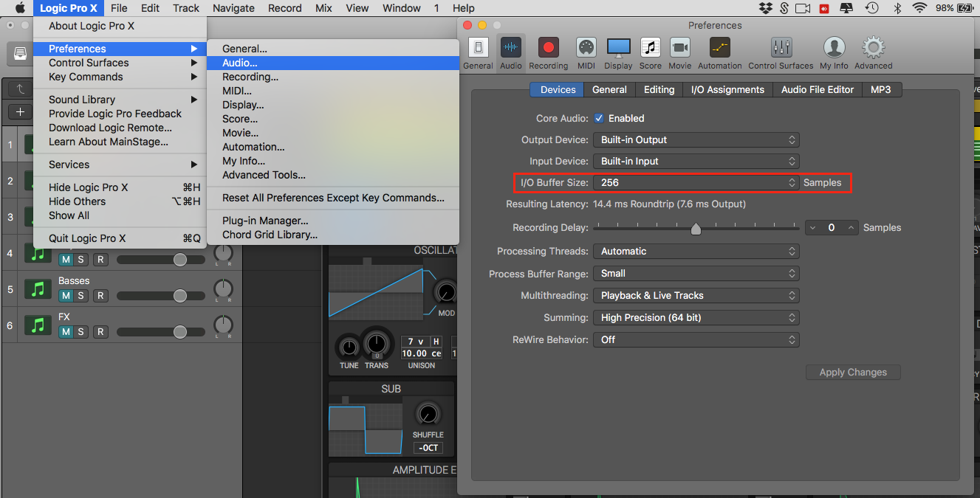980x498 pixels.
Task: Choose Recording… in Preferences submenu
Action: coord(333,77)
